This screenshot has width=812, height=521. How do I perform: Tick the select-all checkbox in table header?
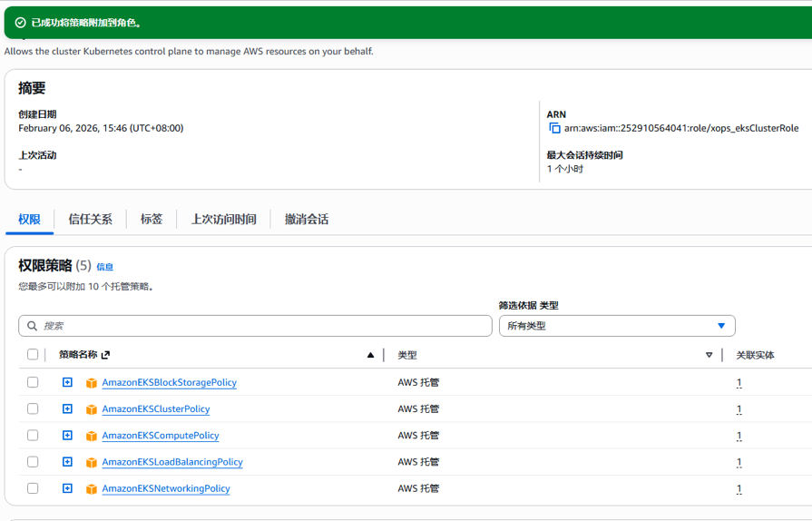[33, 355]
